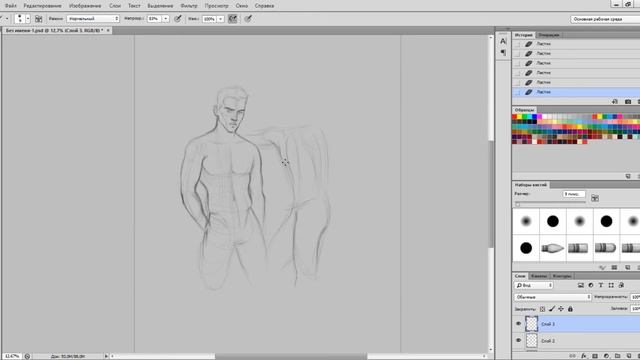The image size is (640, 360).
Task: Open the Character panel icon
Action: click(x=503, y=41)
